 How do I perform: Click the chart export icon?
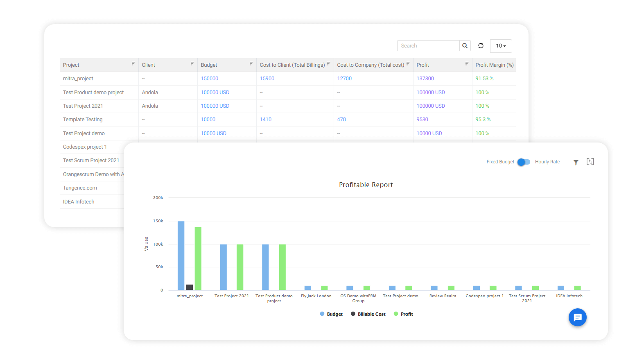(590, 162)
